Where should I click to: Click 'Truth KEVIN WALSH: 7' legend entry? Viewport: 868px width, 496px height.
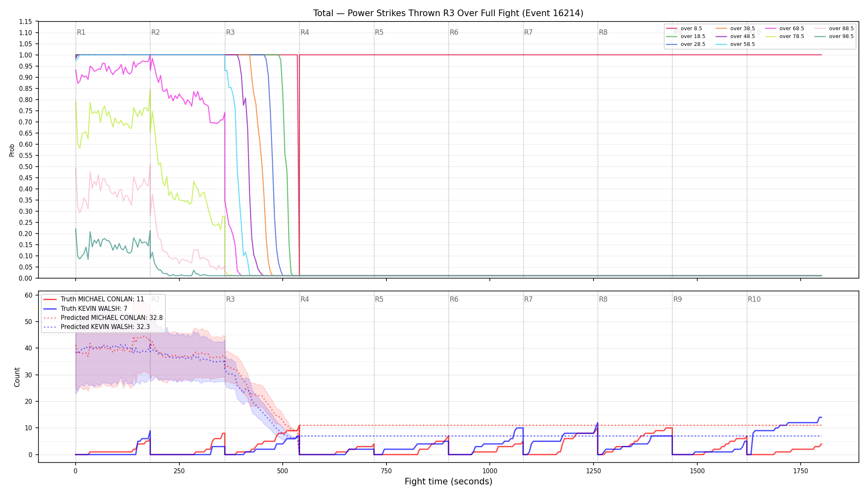85,308
